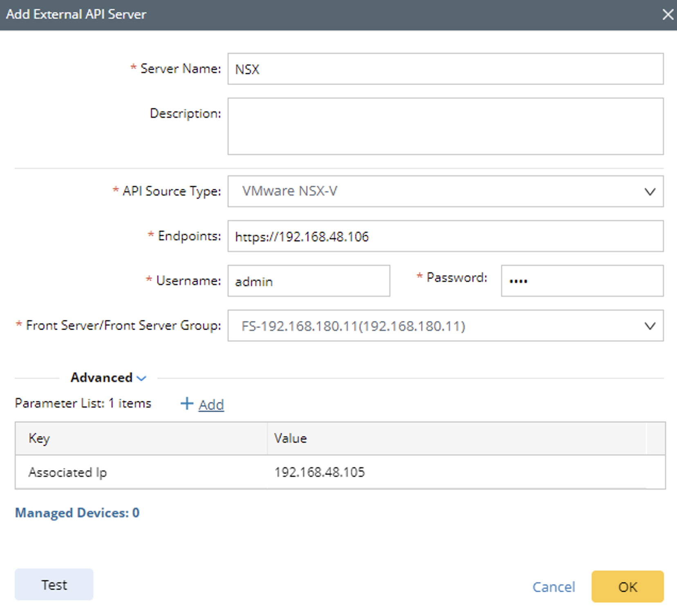Click the plus icon beside Add
677x616 pixels.
click(187, 404)
